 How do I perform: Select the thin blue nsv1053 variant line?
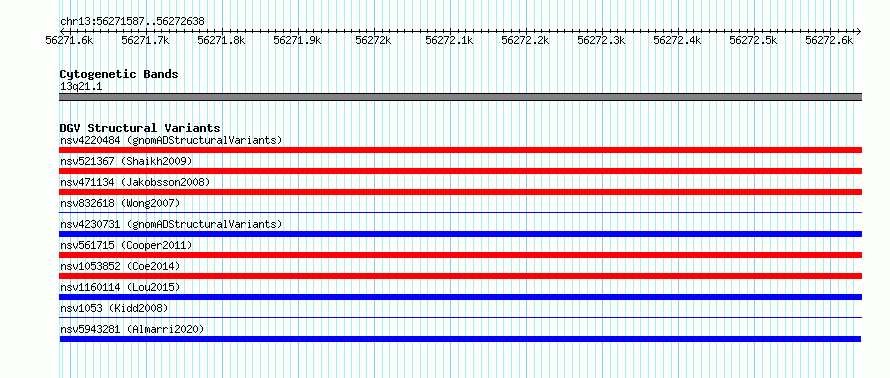tap(460, 318)
